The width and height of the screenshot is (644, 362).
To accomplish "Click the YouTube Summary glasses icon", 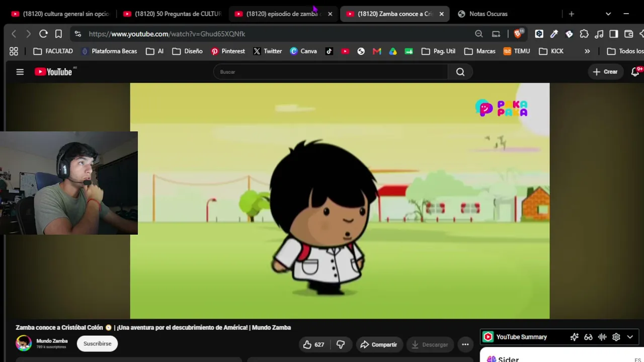I will [588, 337].
